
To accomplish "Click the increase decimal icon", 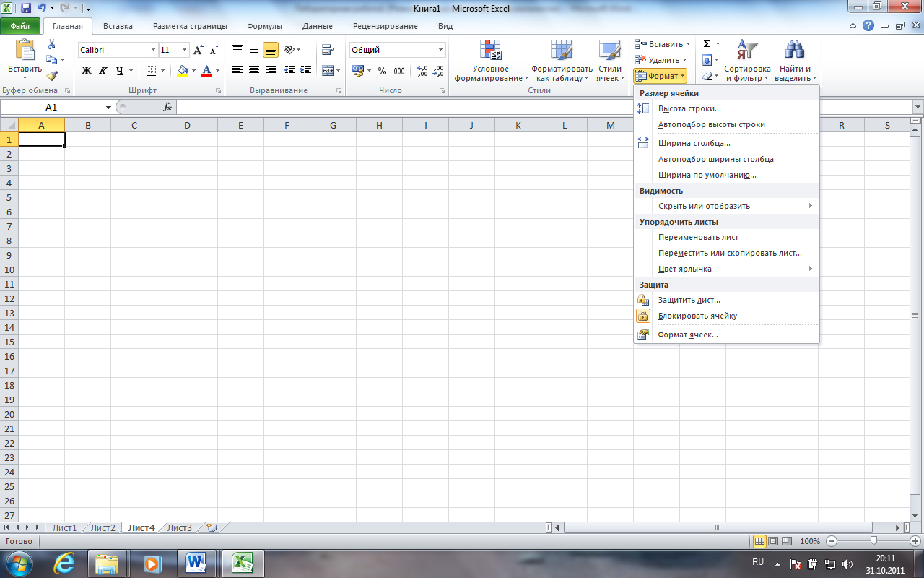I will [422, 71].
